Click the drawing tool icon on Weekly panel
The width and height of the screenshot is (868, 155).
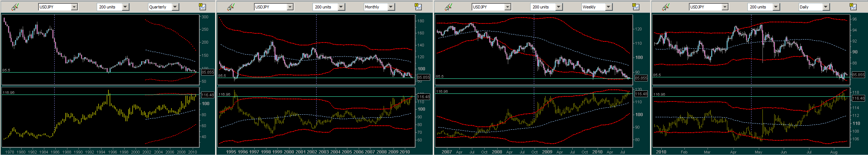[x=448, y=7]
